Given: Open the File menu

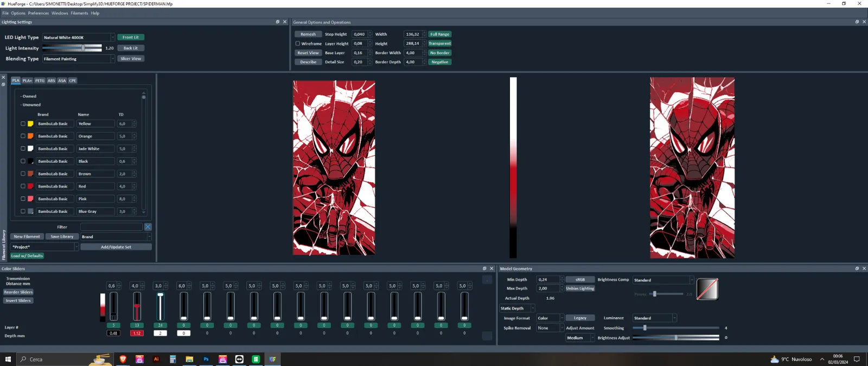Looking at the screenshot, I should [x=5, y=13].
